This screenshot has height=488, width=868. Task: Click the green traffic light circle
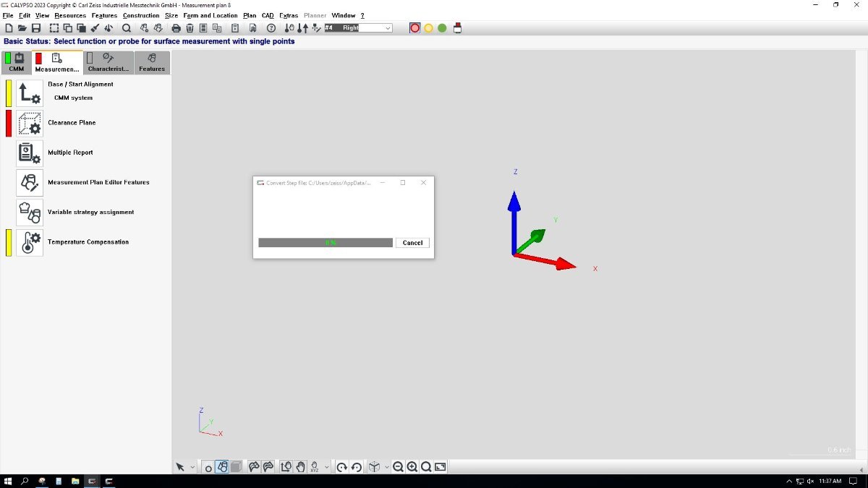(442, 28)
